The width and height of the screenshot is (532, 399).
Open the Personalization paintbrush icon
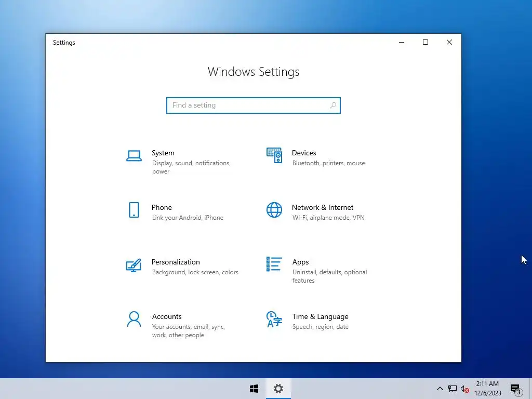(x=134, y=265)
